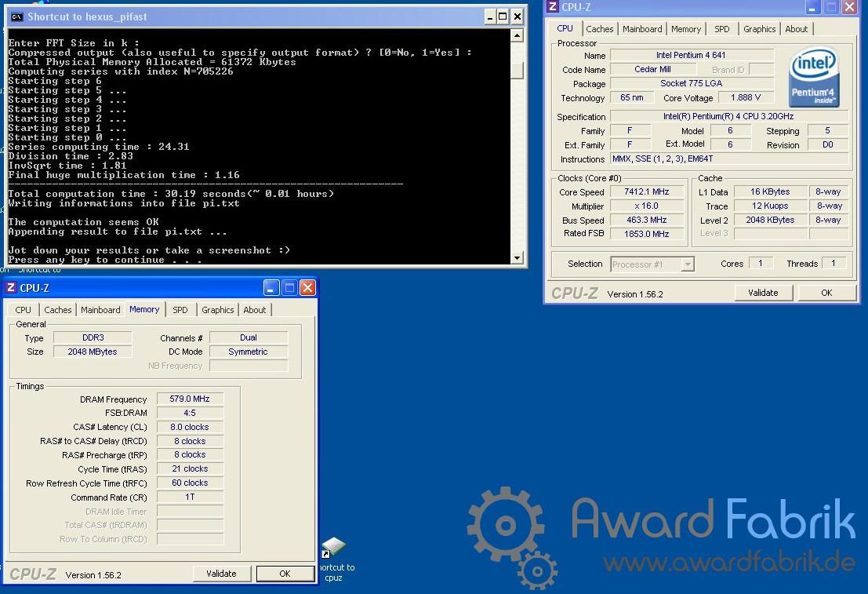The width and height of the screenshot is (868, 594).
Task: Click the hexus_pifast console title icon
Action: coord(17,16)
